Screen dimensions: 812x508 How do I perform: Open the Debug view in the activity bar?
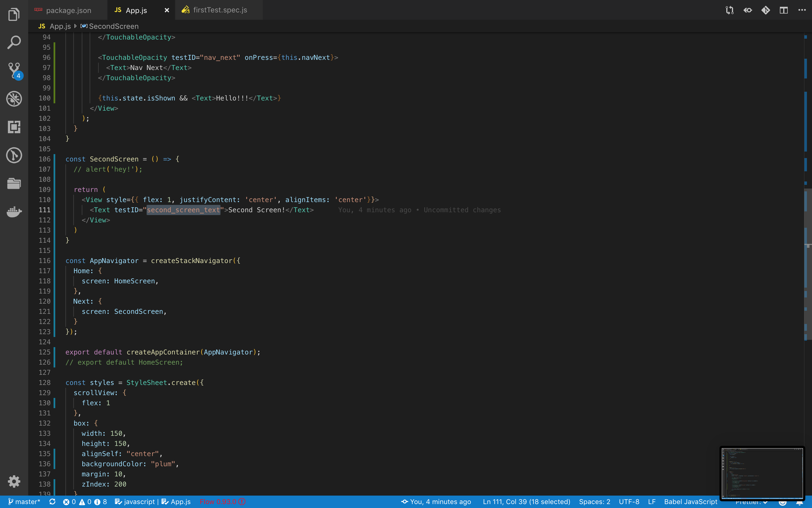[x=14, y=99]
